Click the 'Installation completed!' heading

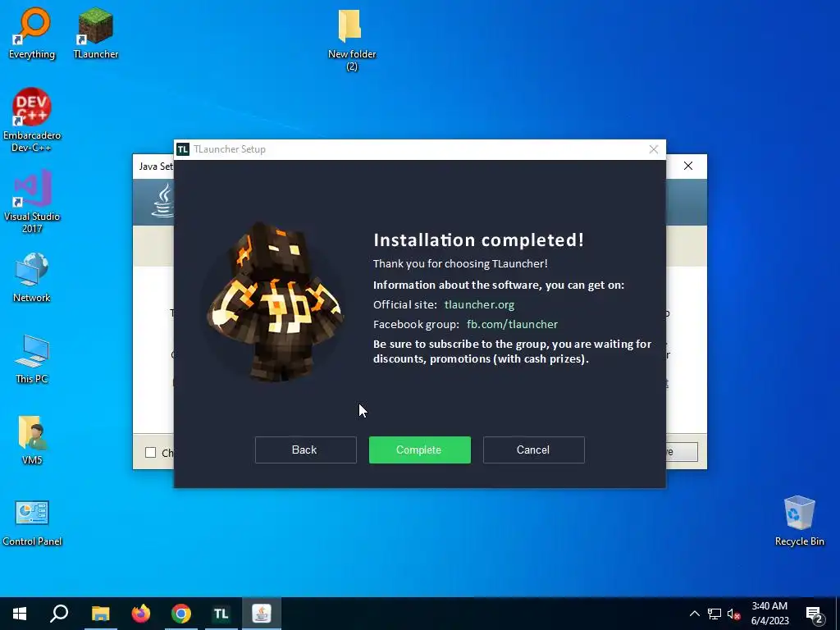pyautogui.click(x=478, y=240)
